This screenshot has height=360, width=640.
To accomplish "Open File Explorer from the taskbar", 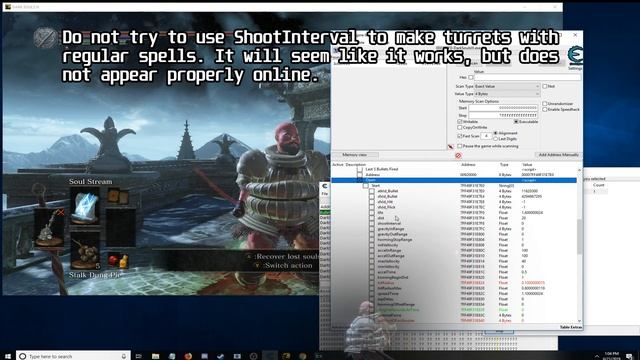I will pos(156,356).
